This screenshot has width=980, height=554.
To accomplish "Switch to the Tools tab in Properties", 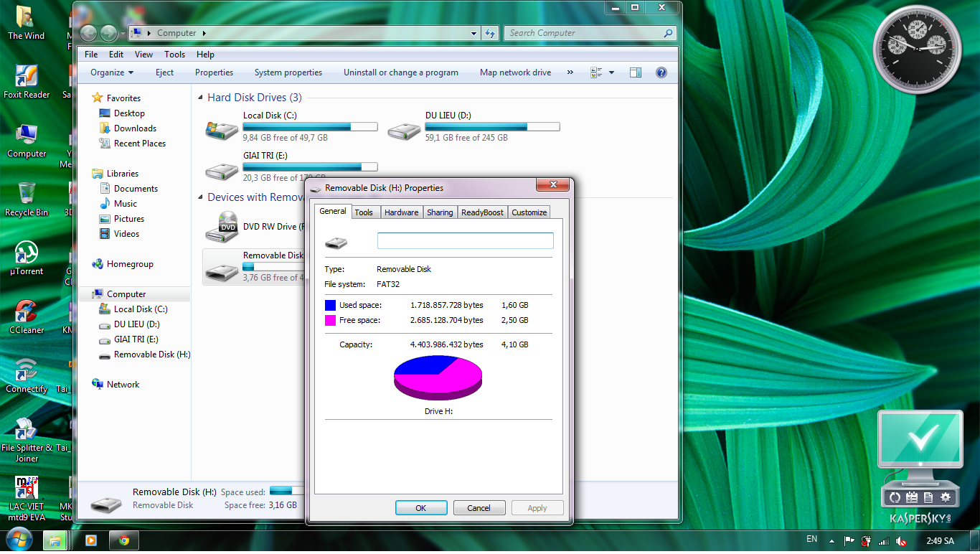I will pyautogui.click(x=364, y=212).
